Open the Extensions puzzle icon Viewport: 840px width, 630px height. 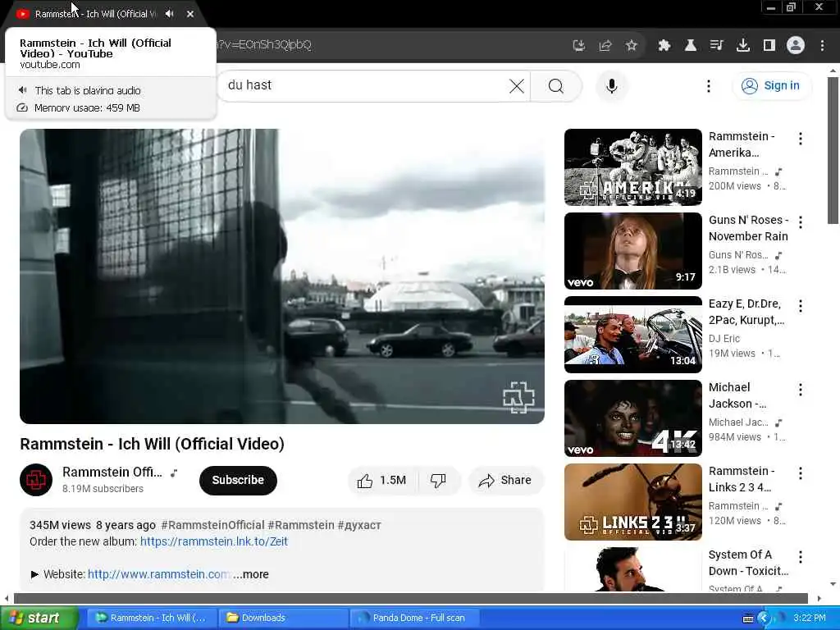click(664, 46)
